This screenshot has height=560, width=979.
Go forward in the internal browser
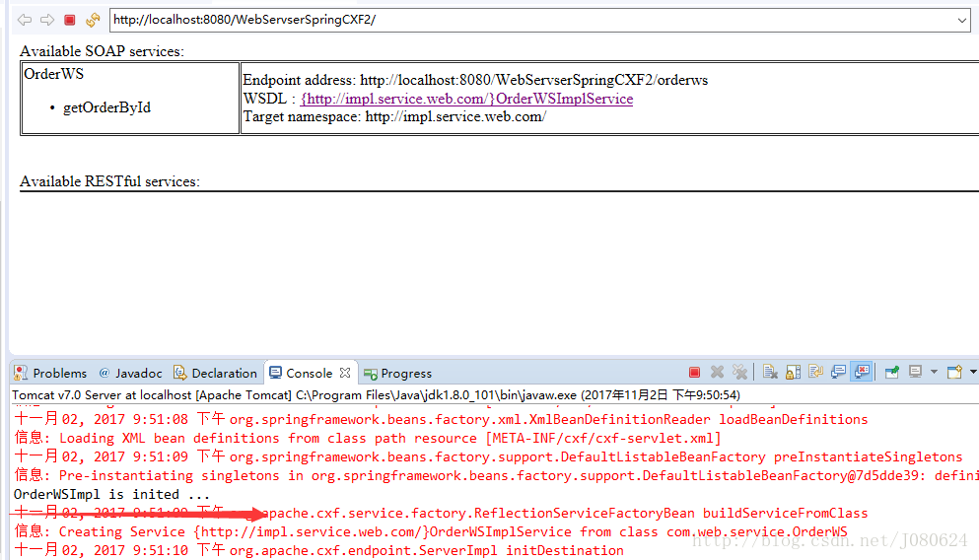pos(47,20)
